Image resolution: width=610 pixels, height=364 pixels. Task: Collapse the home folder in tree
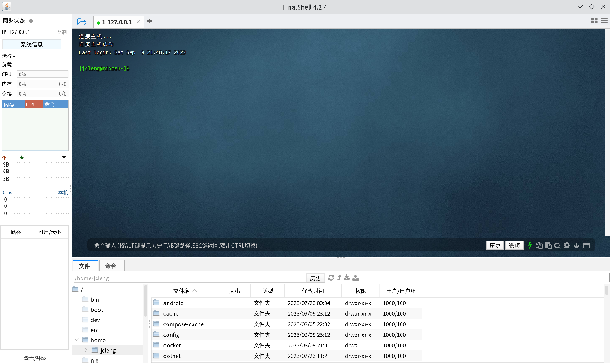coord(76,340)
